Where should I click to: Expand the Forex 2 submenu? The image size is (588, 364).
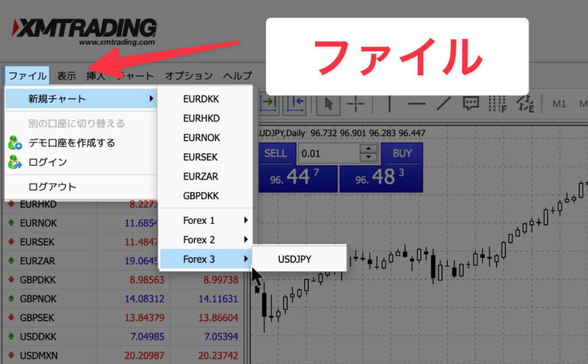206,240
